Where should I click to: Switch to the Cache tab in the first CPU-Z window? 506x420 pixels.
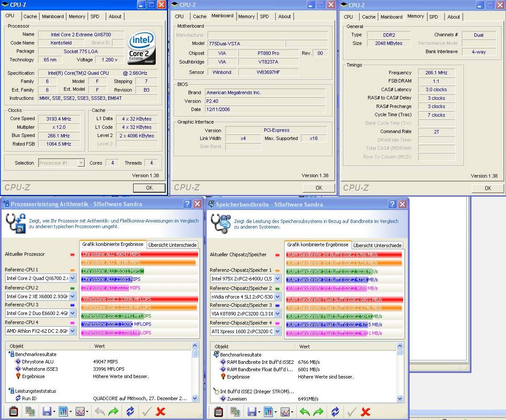click(x=30, y=16)
